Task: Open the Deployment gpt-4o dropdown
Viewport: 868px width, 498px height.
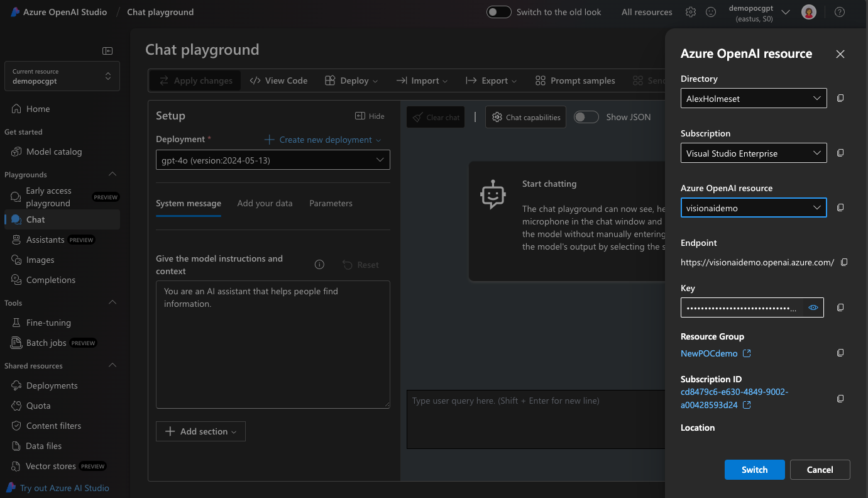Action: (x=273, y=160)
